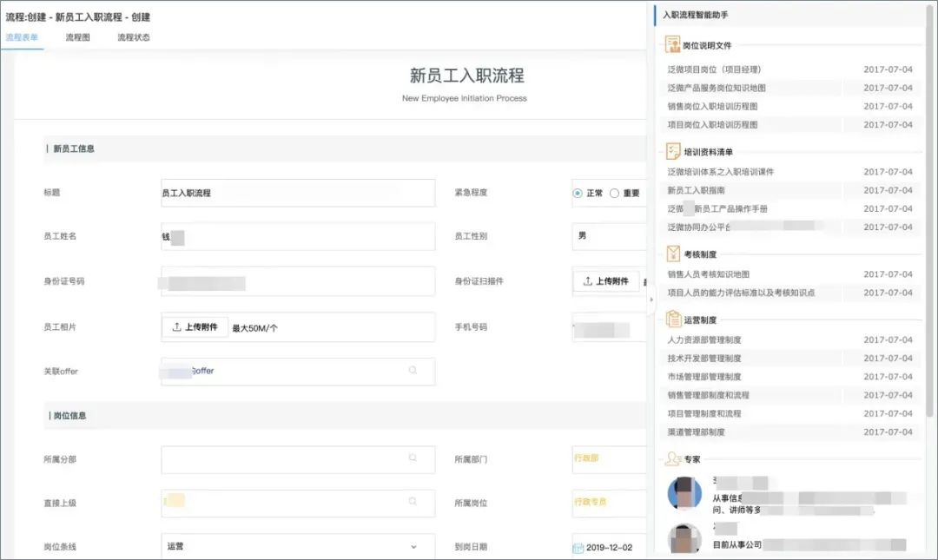Click the 员工姓名 input field

[x=298, y=236]
